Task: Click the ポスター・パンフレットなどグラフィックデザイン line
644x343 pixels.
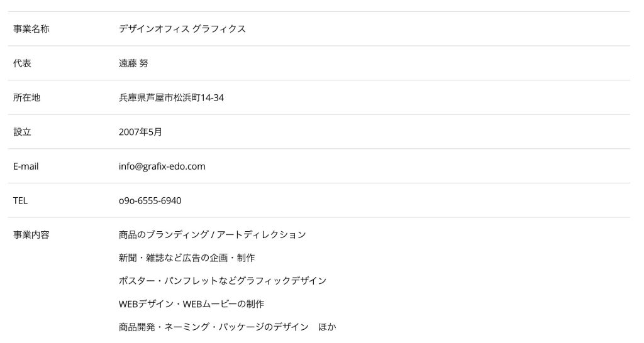Action: tap(222, 281)
